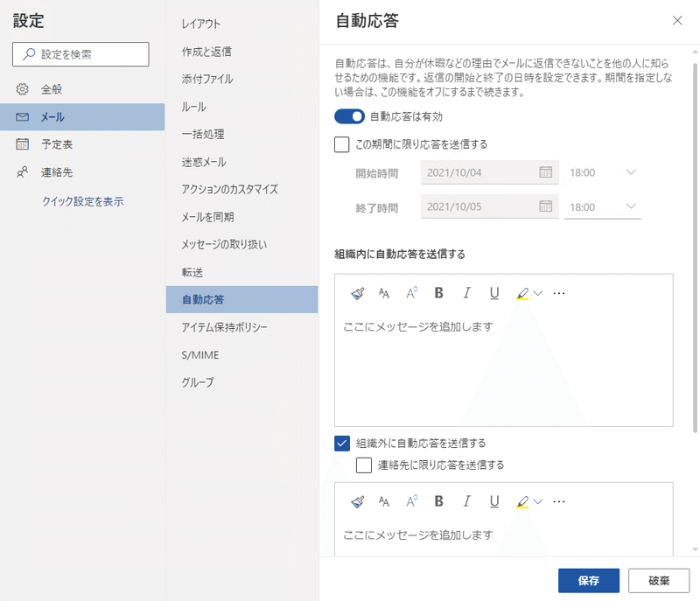Uncheck sending replies outside your organization
This screenshot has width=700, height=601.
(341, 443)
